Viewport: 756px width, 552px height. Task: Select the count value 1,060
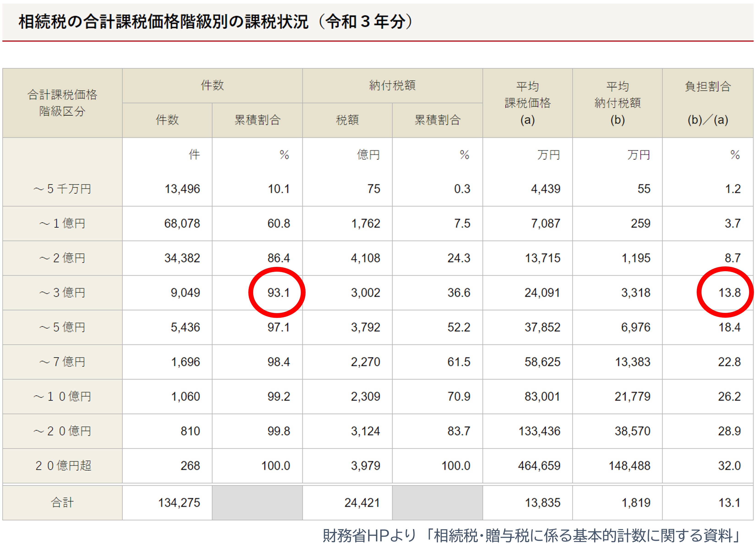tap(186, 397)
